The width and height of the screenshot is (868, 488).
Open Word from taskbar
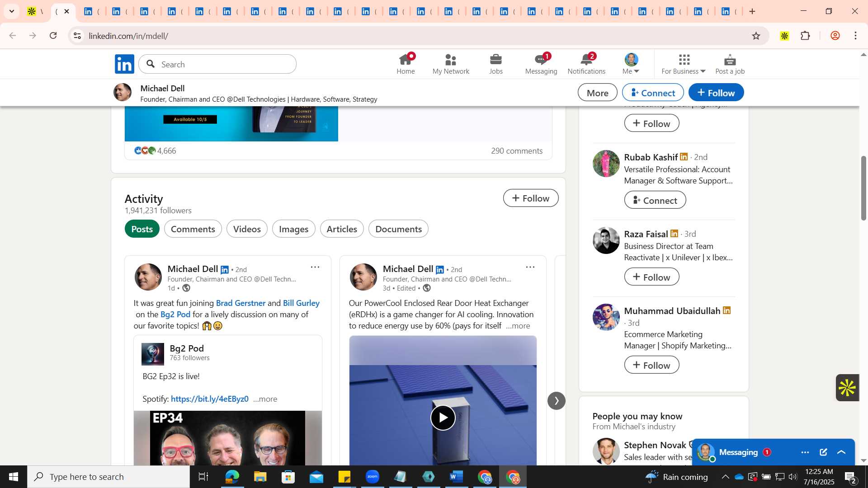point(457,477)
